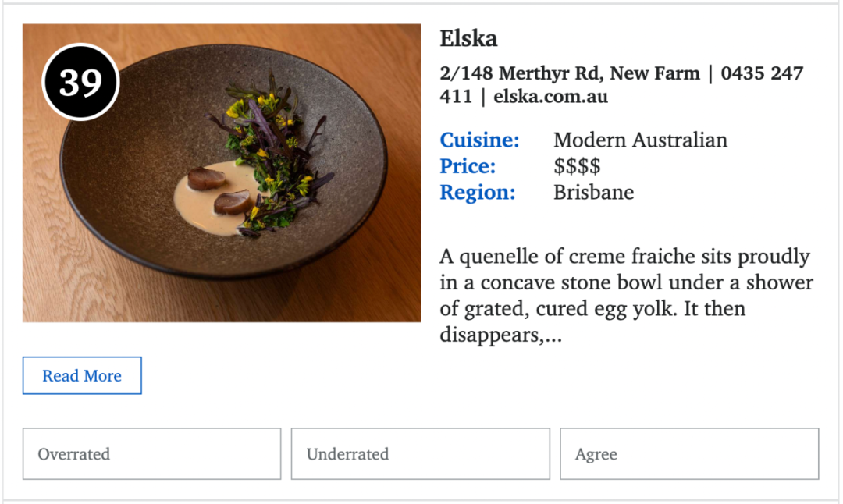This screenshot has width=843, height=504.
Task: Open the Elska dish photo
Action: pos(222,173)
